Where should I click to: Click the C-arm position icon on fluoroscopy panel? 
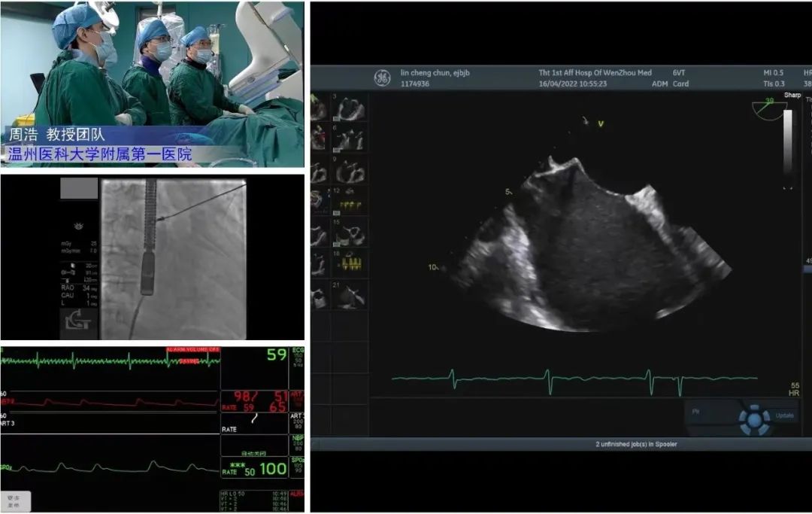78,322
